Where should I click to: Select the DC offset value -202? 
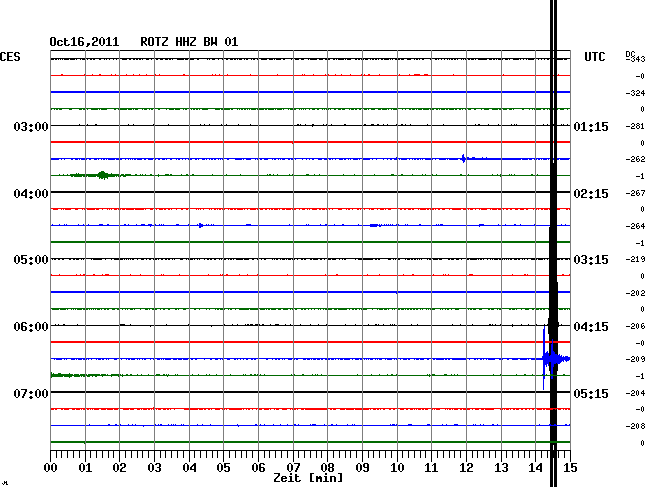(x=635, y=293)
